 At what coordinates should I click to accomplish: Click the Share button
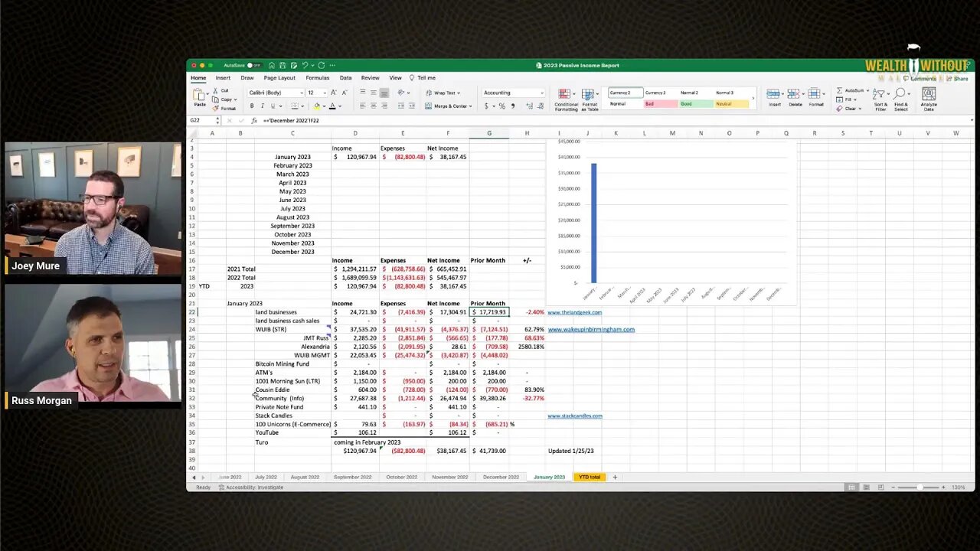point(957,78)
